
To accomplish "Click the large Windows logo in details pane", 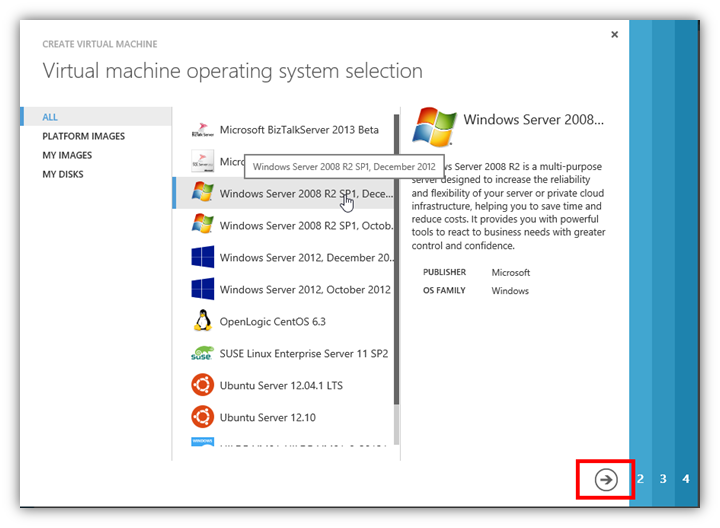I will click(x=434, y=127).
